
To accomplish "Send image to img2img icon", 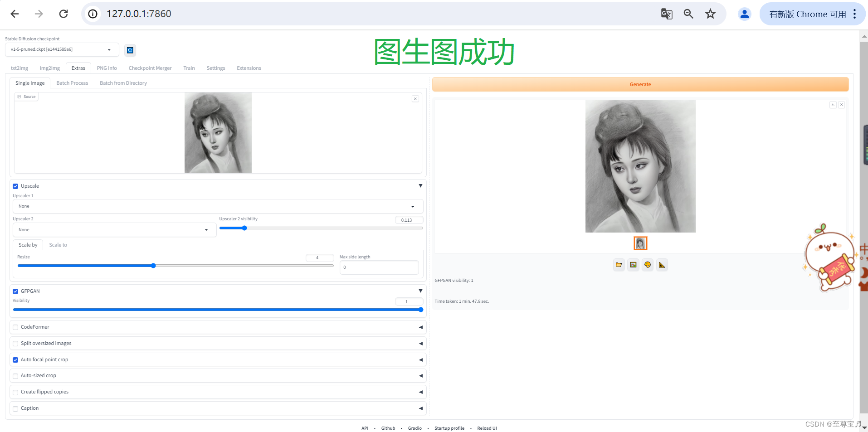I will coord(633,265).
